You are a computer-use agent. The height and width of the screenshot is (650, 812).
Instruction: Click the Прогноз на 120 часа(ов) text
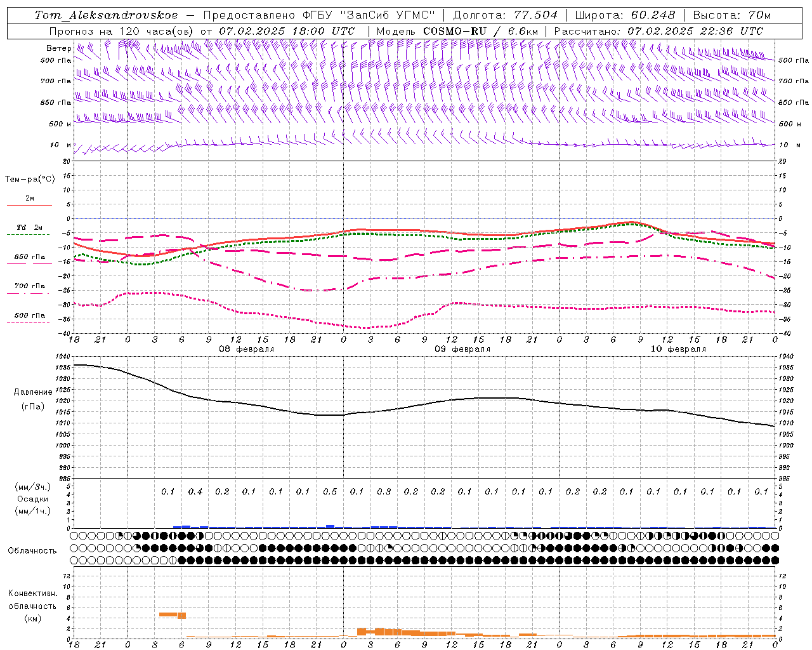coord(122,31)
